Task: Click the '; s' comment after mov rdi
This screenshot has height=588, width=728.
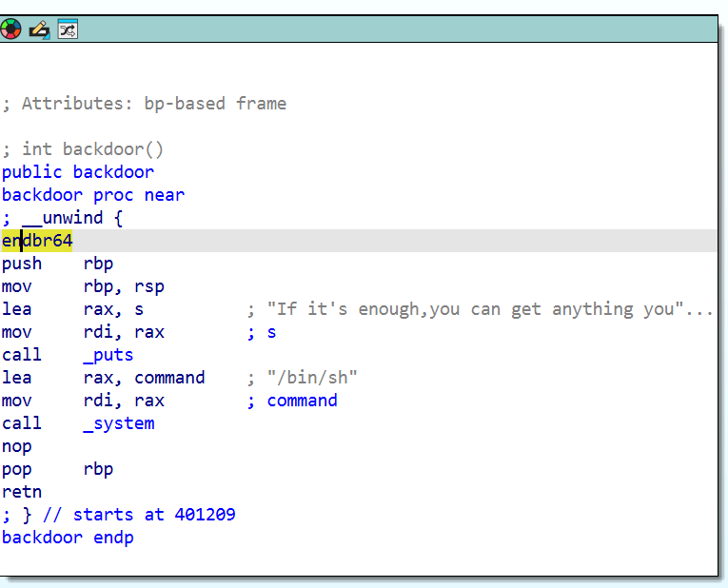Action: click(x=262, y=332)
